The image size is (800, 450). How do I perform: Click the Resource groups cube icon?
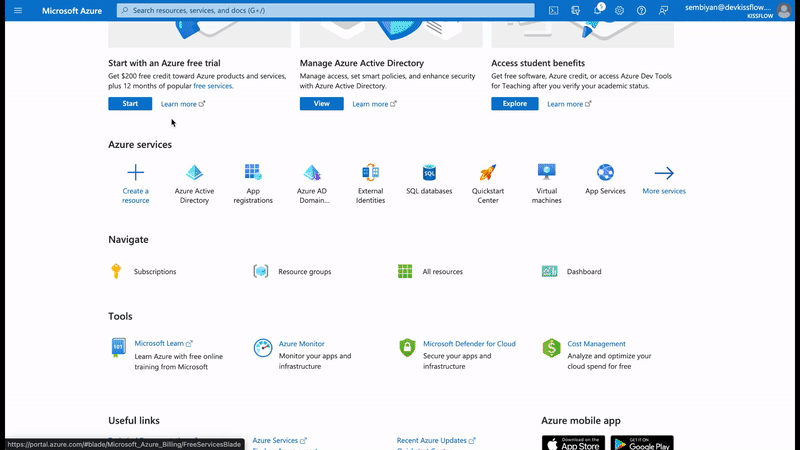pos(261,271)
